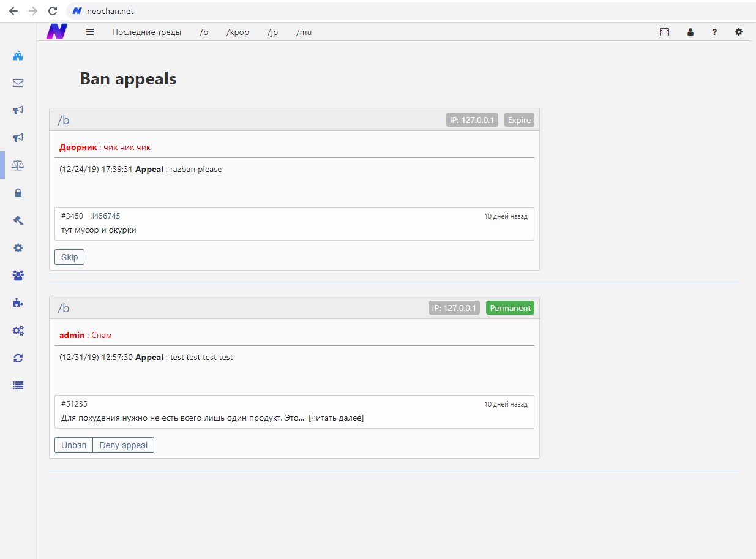
Task: Click the padlock icon in sidebar
Action: pyautogui.click(x=18, y=193)
